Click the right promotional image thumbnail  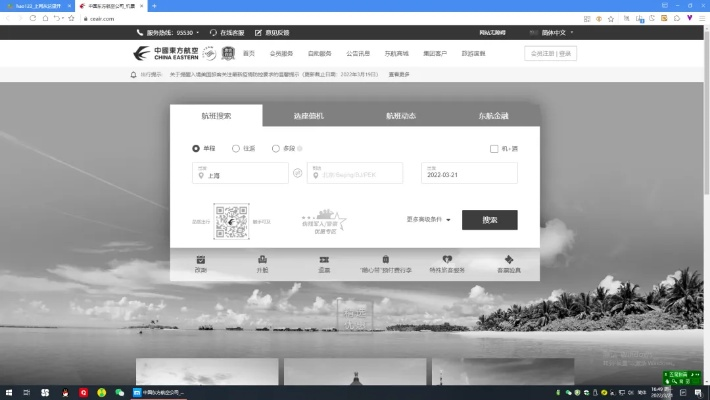click(503, 372)
